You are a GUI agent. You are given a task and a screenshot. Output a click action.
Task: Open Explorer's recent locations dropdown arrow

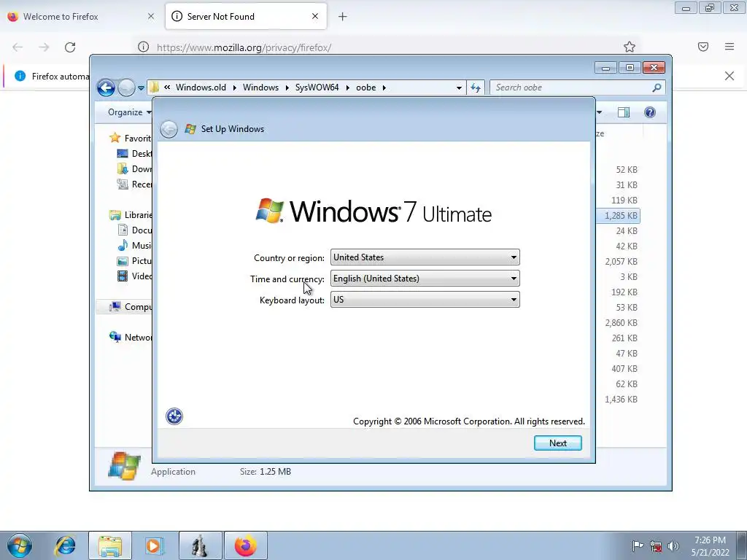(x=141, y=87)
